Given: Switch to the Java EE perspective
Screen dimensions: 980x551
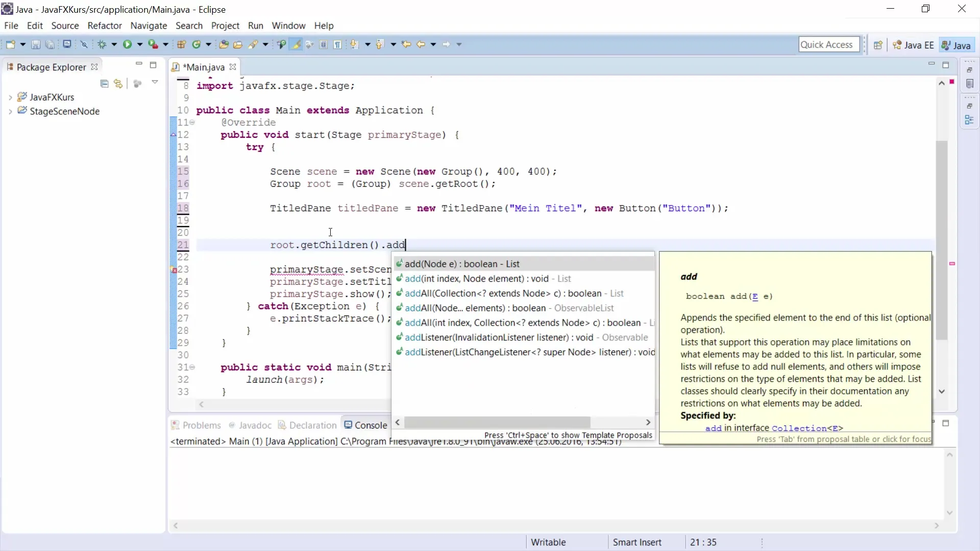Looking at the screenshot, I should pyautogui.click(x=913, y=45).
